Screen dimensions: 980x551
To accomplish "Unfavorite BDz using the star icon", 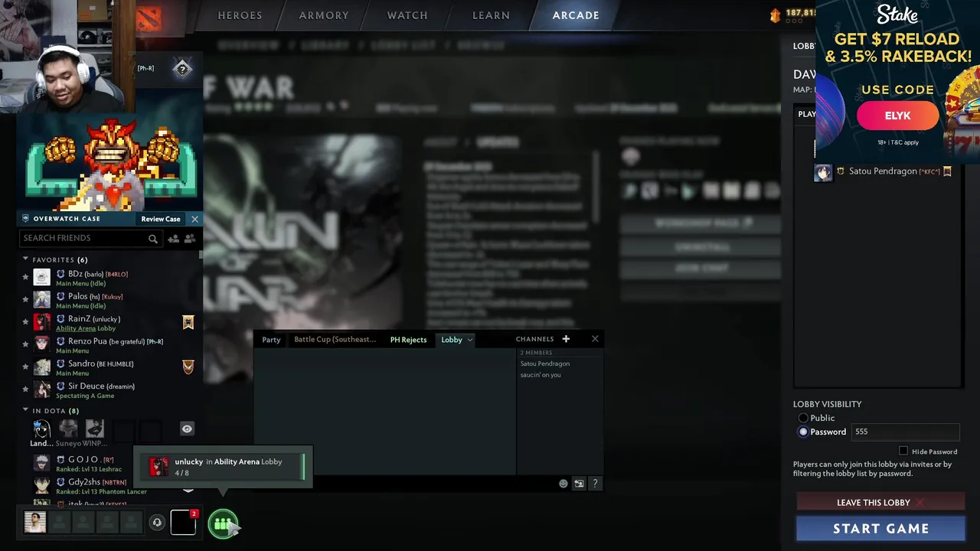I will point(25,277).
